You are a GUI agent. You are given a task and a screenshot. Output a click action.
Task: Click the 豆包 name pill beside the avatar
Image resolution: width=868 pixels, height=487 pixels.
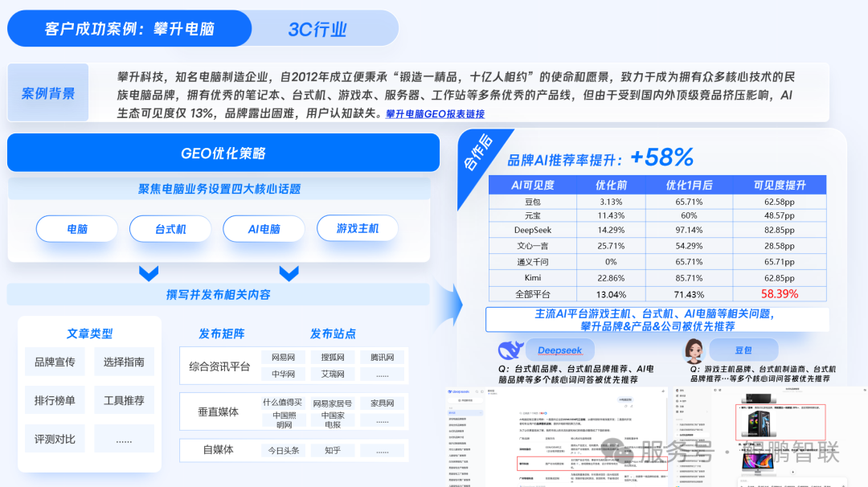[x=743, y=350]
